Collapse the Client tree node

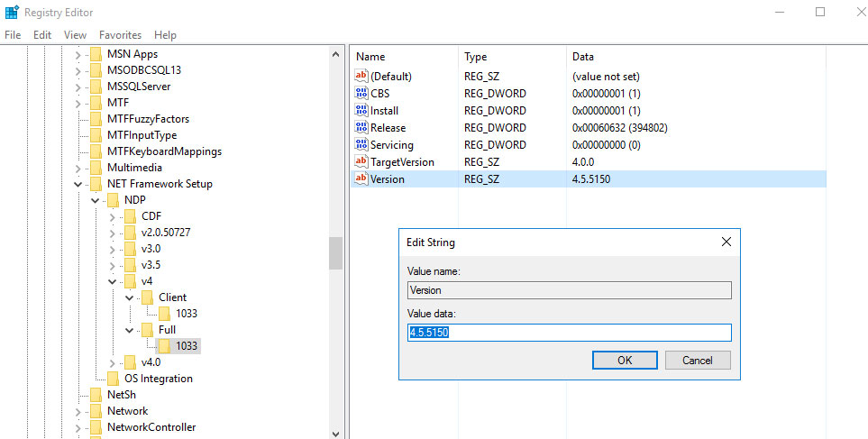pyautogui.click(x=130, y=297)
